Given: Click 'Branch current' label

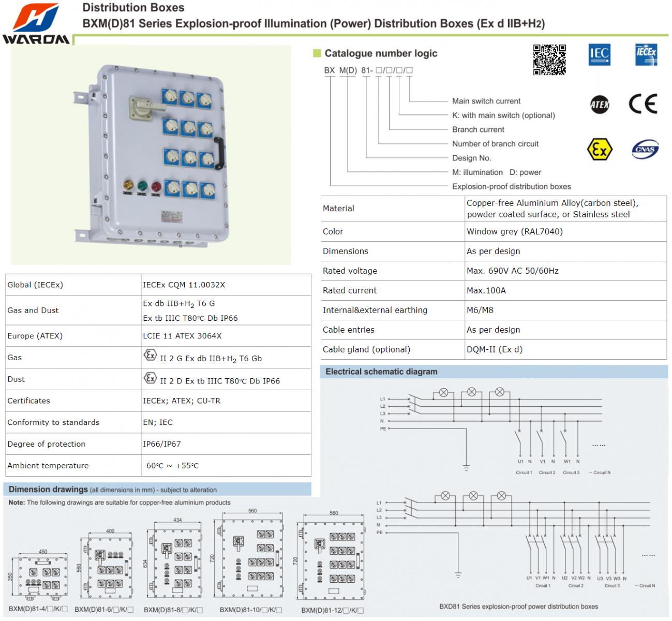Looking at the screenshot, I should point(478,129).
